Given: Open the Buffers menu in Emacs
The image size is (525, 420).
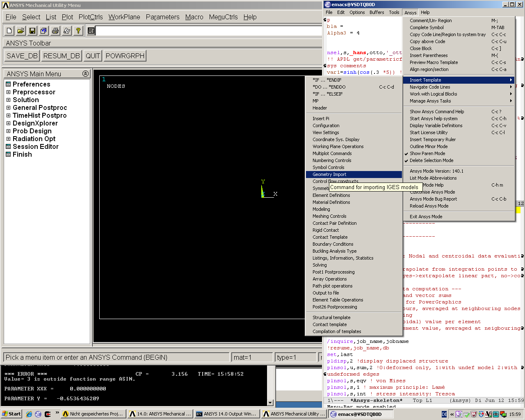Looking at the screenshot, I should tap(377, 12).
